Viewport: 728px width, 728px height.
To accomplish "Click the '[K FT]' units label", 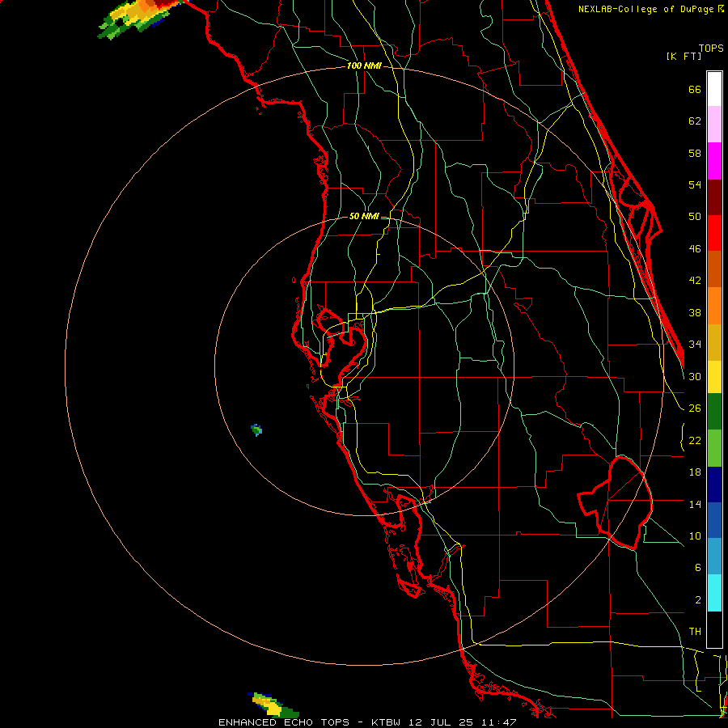I will pyautogui.click(x=684, y=56).
